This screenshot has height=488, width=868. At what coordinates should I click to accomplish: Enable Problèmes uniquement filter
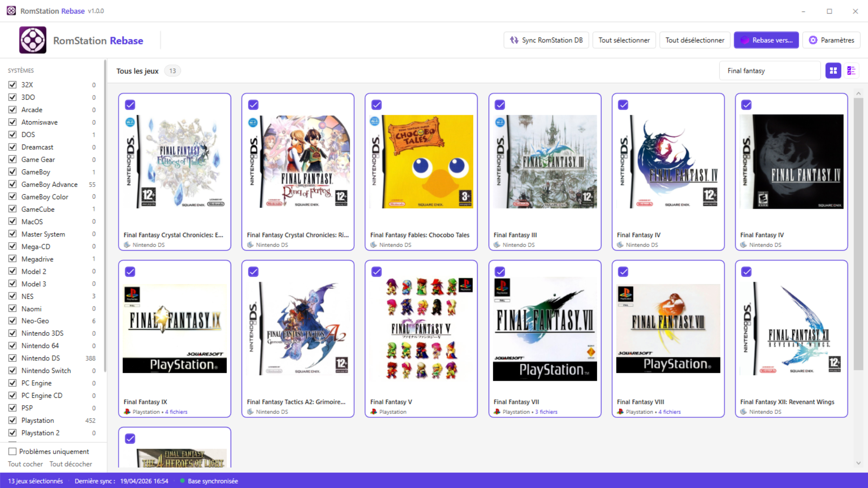click(13, 451)
